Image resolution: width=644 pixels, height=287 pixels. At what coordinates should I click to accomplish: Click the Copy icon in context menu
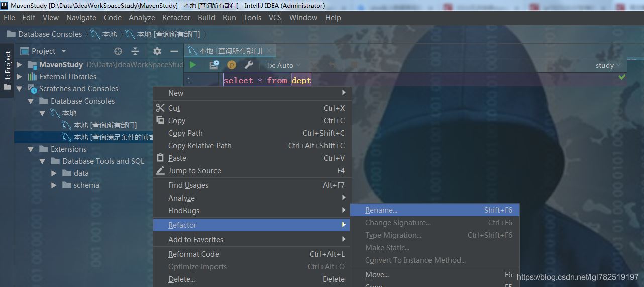coord(160,120)
